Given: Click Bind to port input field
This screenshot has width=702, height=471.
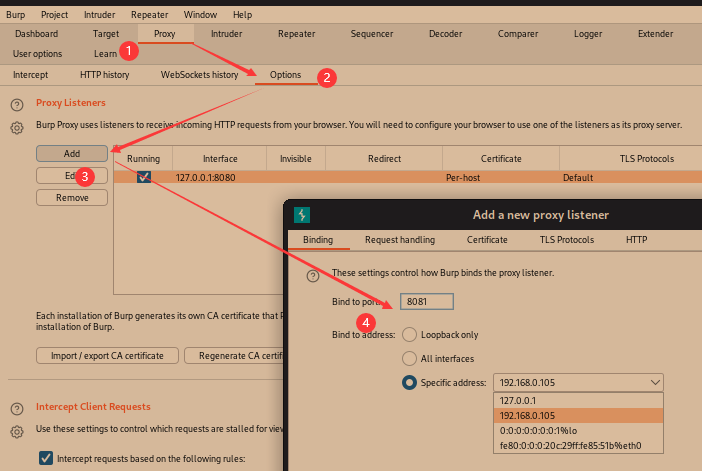Looking at the screenshot, I should [x=427, y=301].
